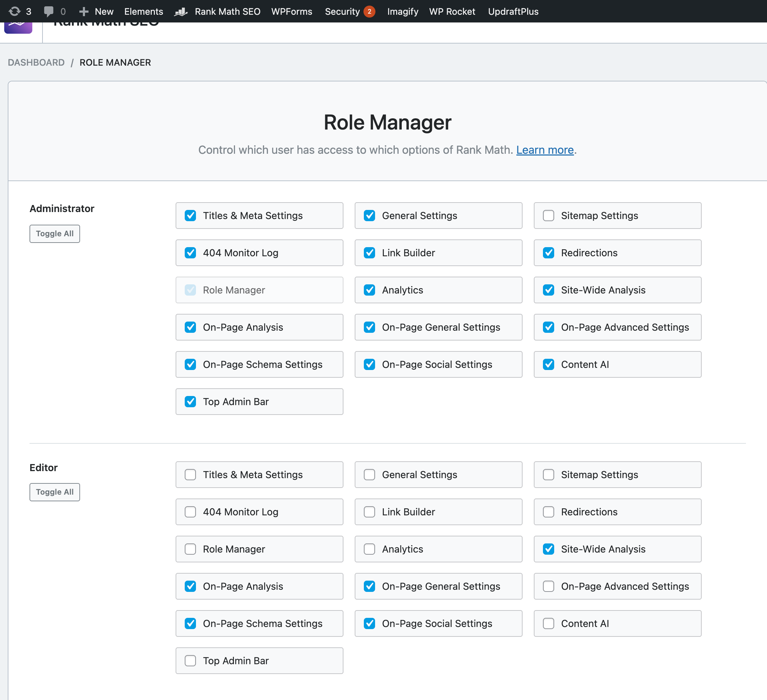Open Imagify in admin bar

click(402, 11)
